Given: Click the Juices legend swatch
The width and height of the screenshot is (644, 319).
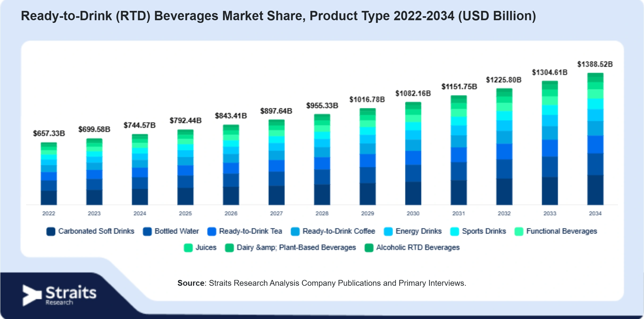Looking at the screenshot, I should [188, 248].
